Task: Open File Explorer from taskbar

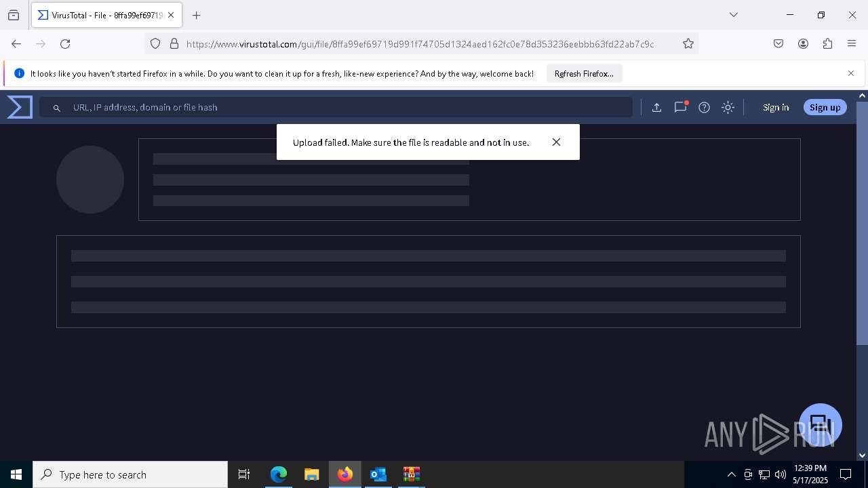Action: (311, 474)
